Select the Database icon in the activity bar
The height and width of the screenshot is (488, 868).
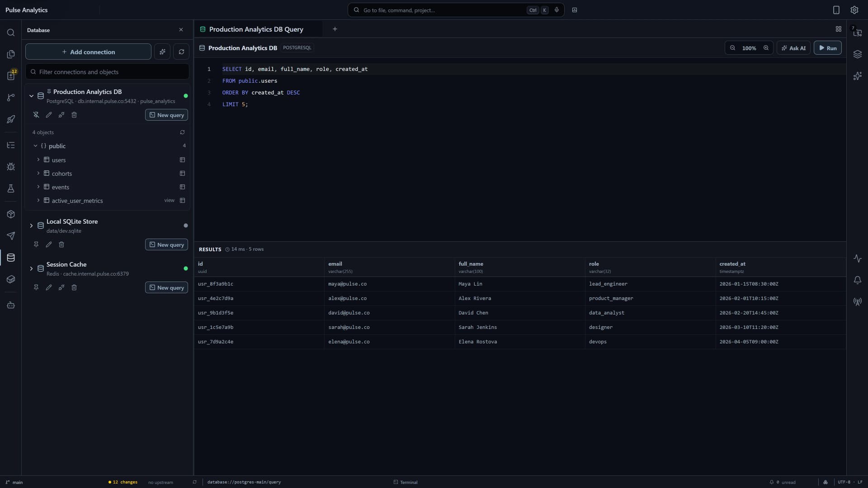pyautogui.click(x=11, y=258)
